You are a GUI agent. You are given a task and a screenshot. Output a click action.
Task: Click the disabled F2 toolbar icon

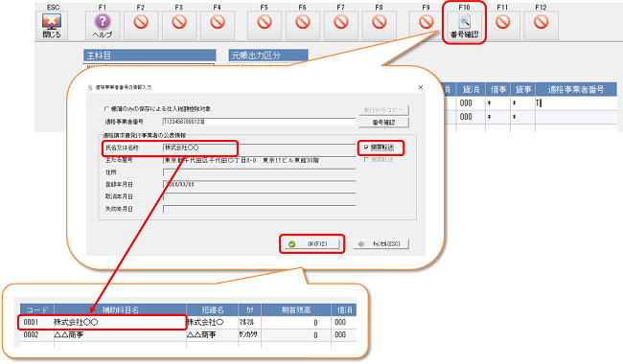coord(141,26)
